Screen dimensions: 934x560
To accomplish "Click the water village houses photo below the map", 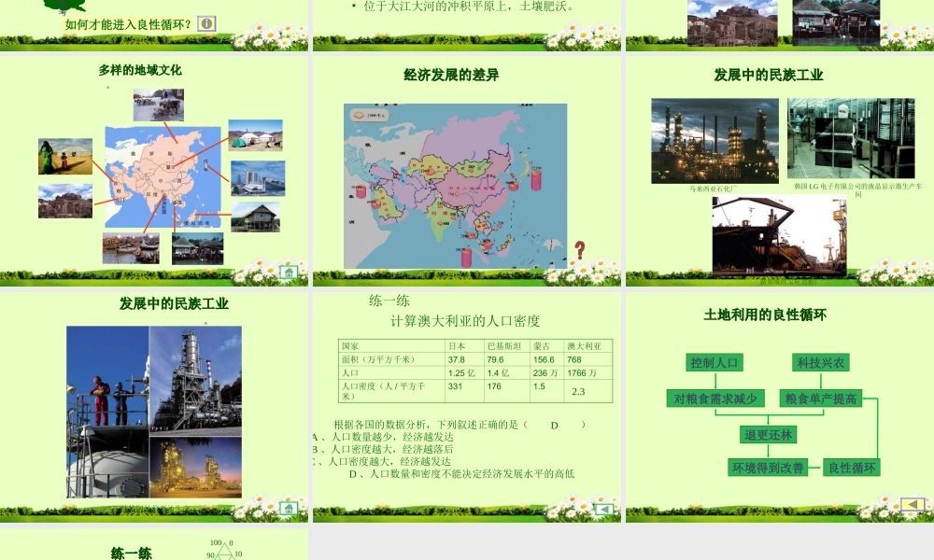I will (x=198, y=248).
